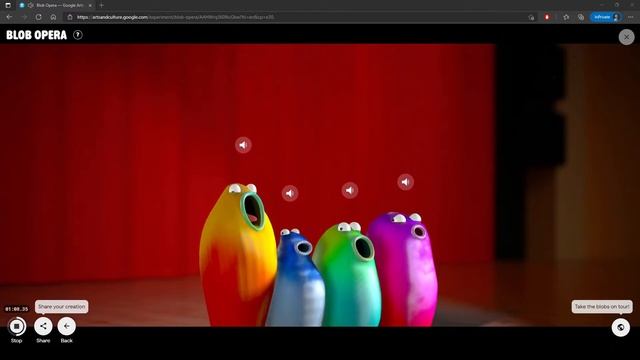Open browser Collections icon
This screenshot has height=360, width=640.
[x=581, y=17]
